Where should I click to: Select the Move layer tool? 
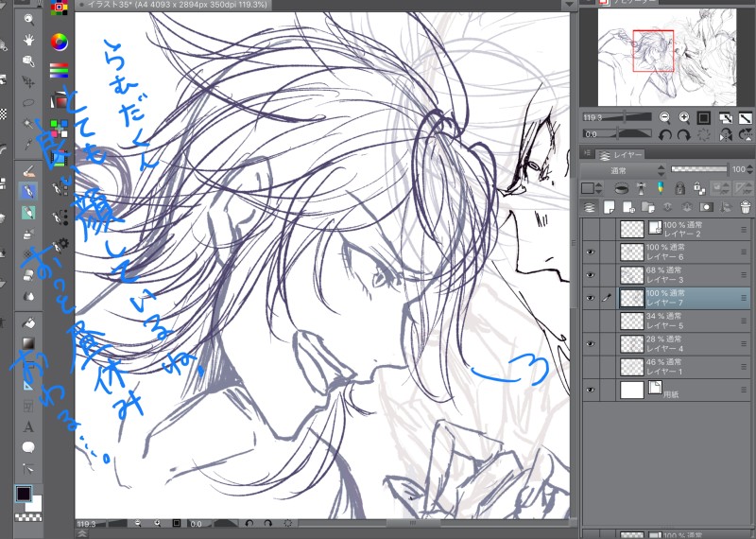[29, 82]
